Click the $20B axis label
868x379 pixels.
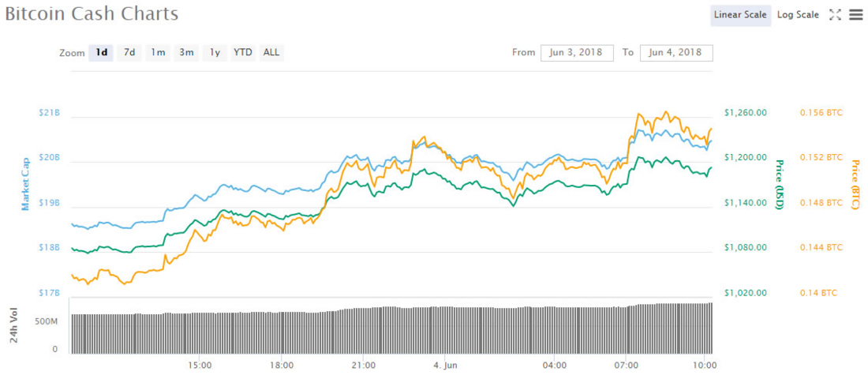49,158
